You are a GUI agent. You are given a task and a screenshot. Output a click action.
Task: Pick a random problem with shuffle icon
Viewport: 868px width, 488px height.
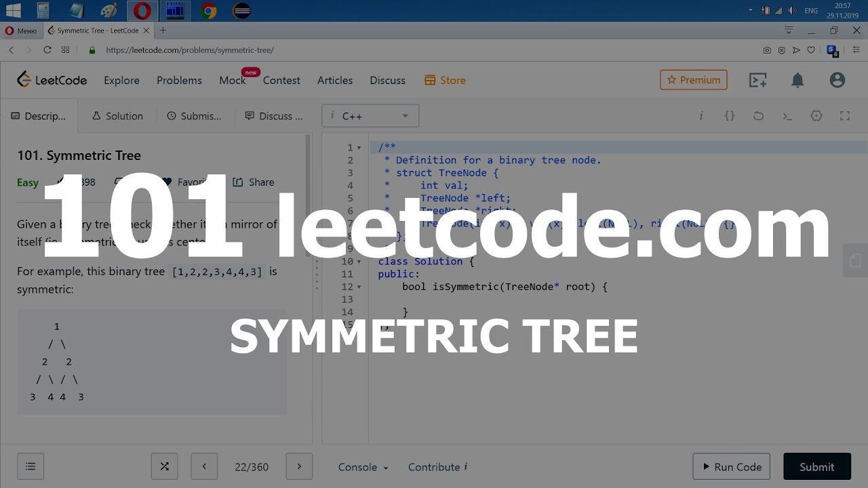point(164,466)
